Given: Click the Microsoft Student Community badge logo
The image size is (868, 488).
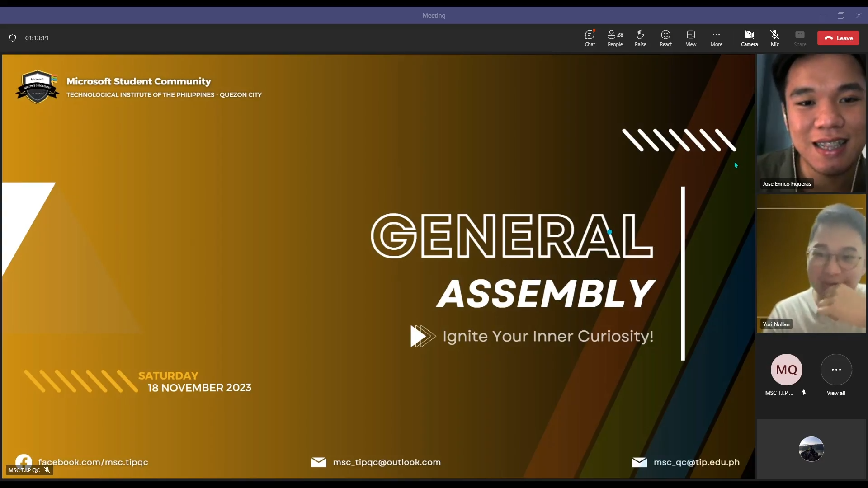Looking at the screenshot, I should [38, 86].
